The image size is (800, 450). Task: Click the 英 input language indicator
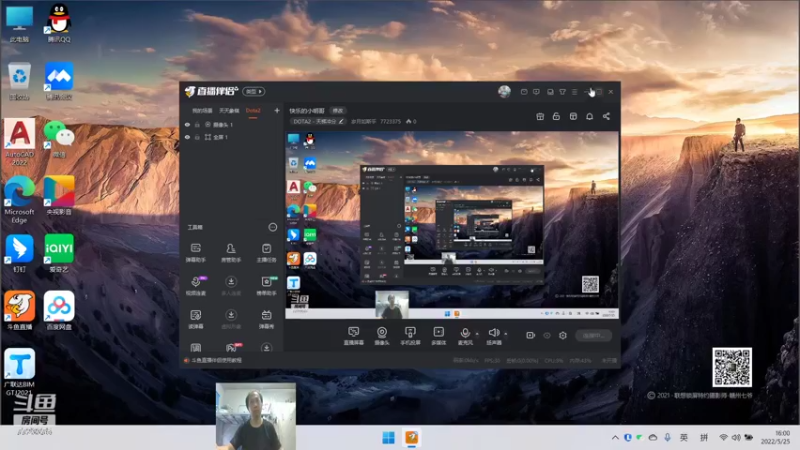point(684,438)
